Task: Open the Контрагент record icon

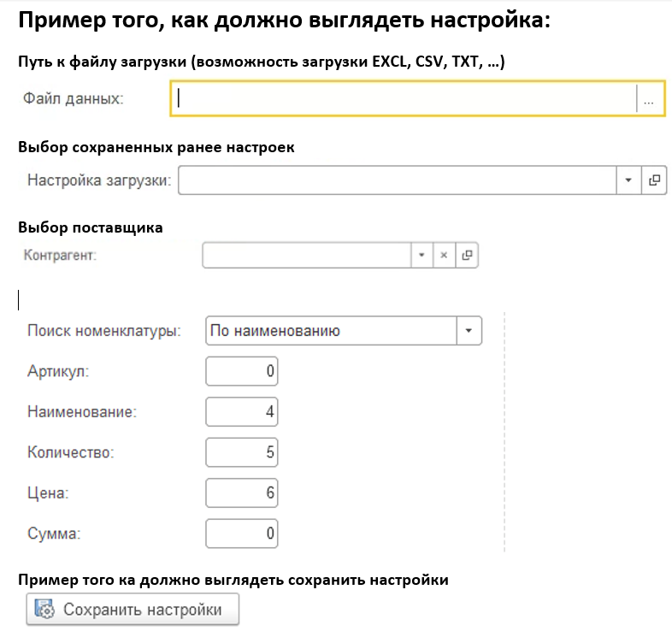Action: 467,256
